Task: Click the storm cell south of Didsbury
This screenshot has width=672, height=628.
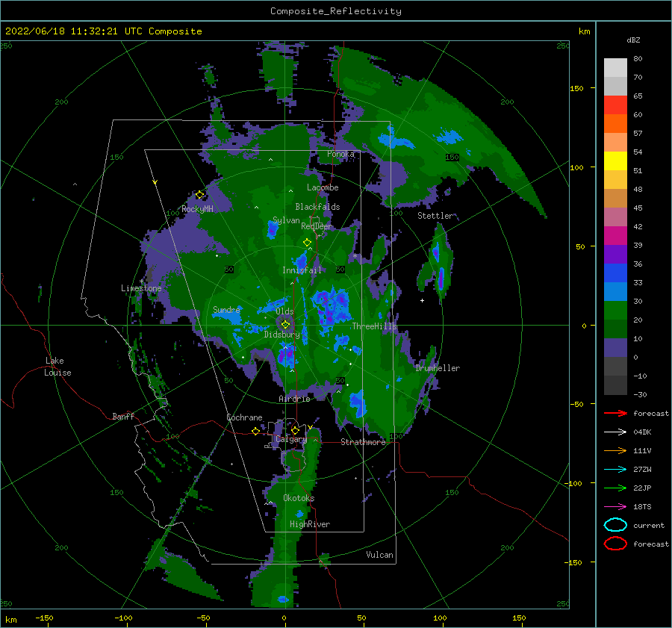Action: pyautogui.click(x=286, y=355)
